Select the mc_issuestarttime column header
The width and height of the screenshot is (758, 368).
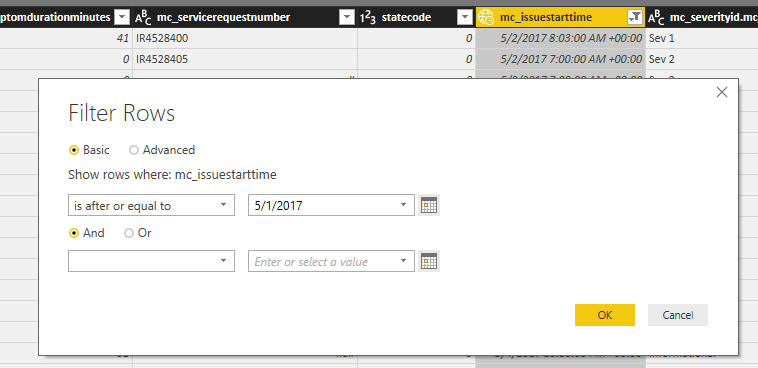(x=560, y=17)
